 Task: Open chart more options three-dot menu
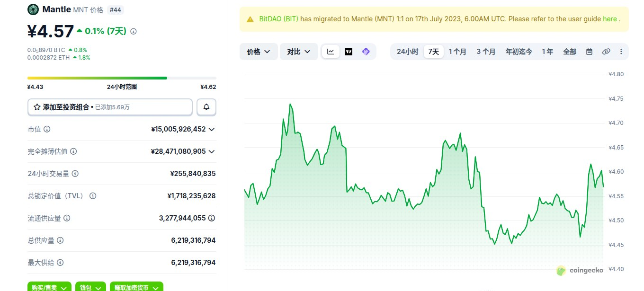click(x=621, y=52)
